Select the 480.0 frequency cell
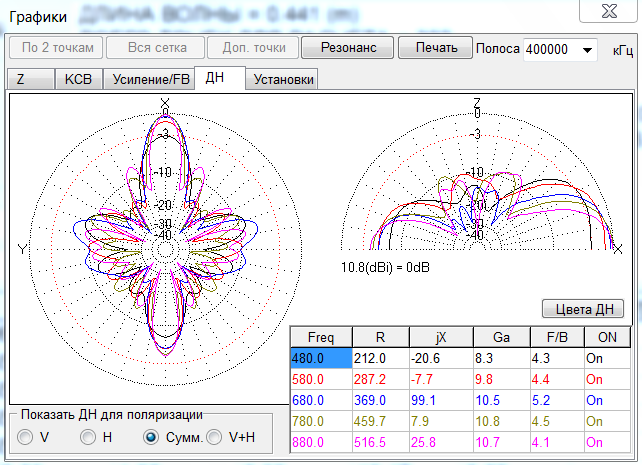 click(x=319, y=358)
